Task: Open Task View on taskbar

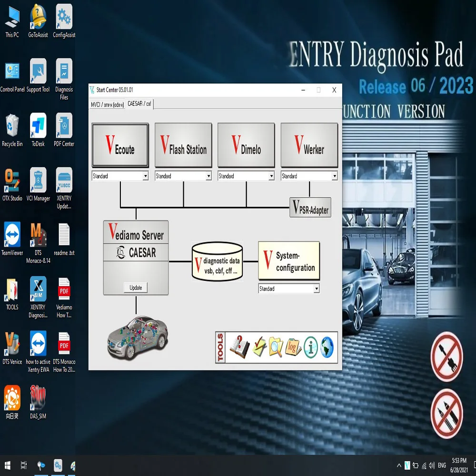Action: tap(24, 465)
